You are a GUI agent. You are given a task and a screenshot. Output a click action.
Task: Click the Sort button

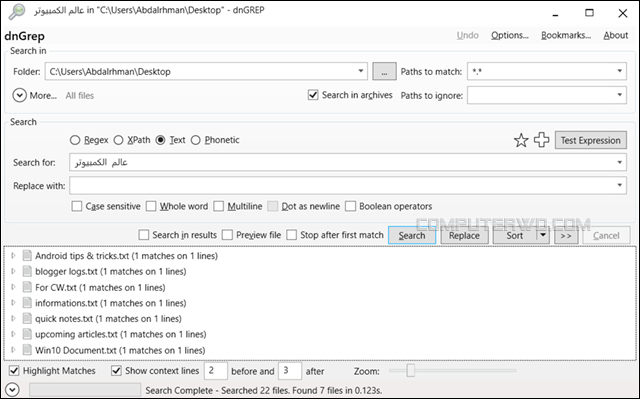[x=515, y=235]
